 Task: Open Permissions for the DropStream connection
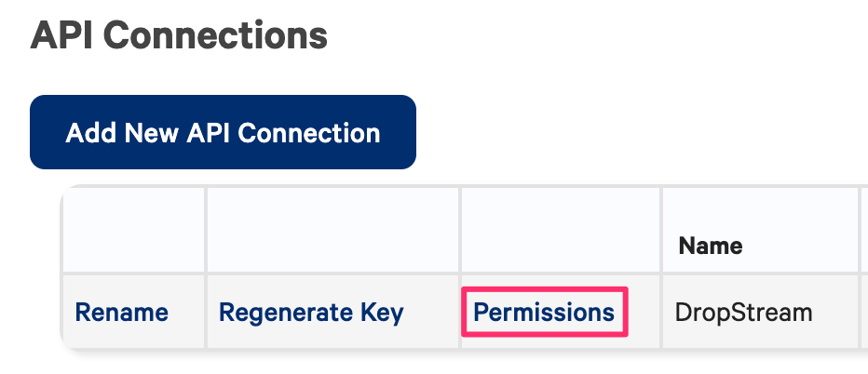tap(544, 313)
